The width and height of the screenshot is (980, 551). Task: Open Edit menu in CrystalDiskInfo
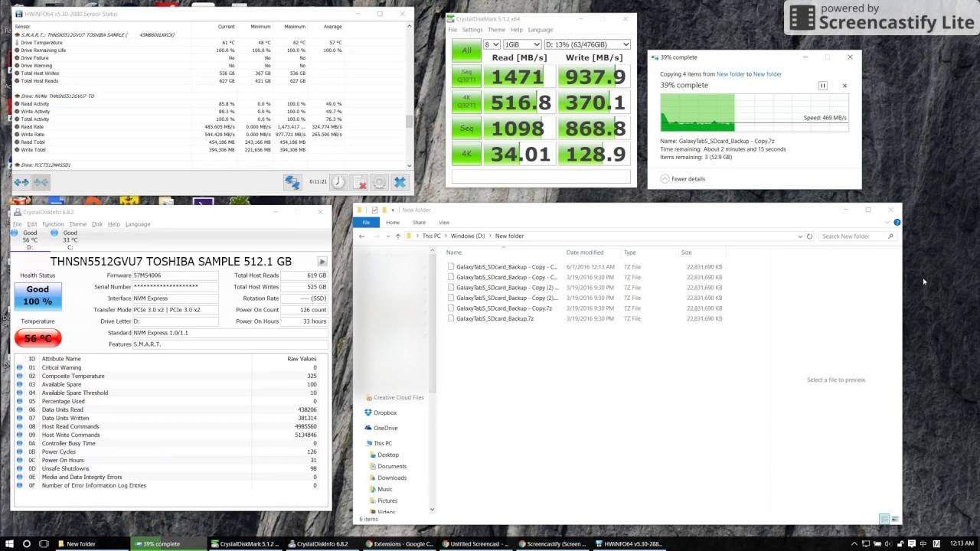coord(31,224)
